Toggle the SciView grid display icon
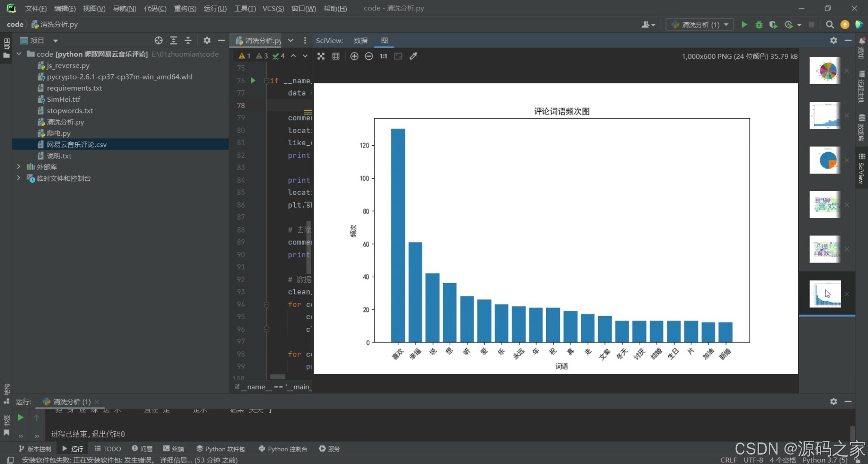Screen dimensions: 868x464 336,56
